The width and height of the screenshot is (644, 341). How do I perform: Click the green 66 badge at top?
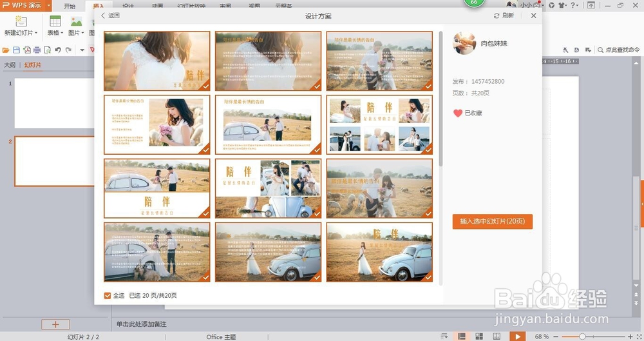(474, 3)
